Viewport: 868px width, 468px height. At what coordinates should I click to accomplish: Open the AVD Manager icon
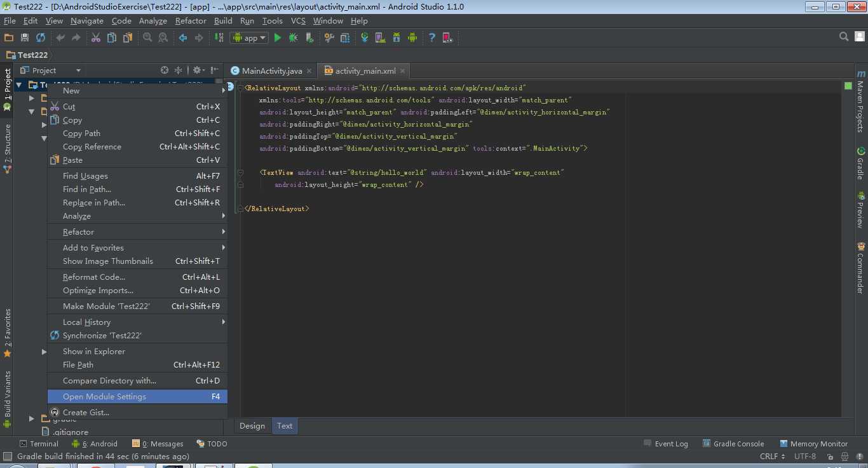(x=381, y=38)
